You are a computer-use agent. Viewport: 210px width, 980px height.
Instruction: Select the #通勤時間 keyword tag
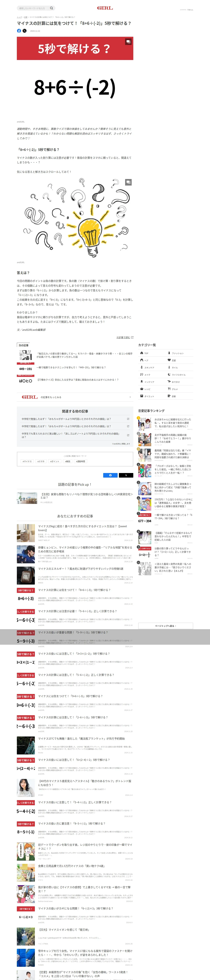[x=80, y=461]
